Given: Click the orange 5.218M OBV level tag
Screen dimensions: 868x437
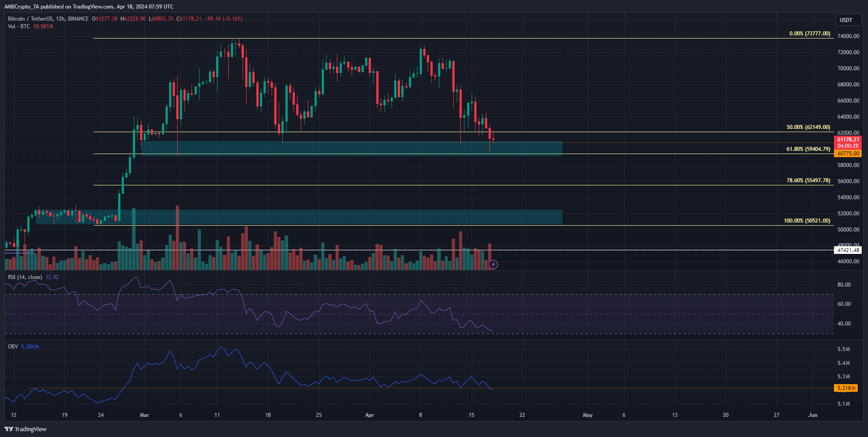Looking at the screenshot, I should [x=846, y=388].
